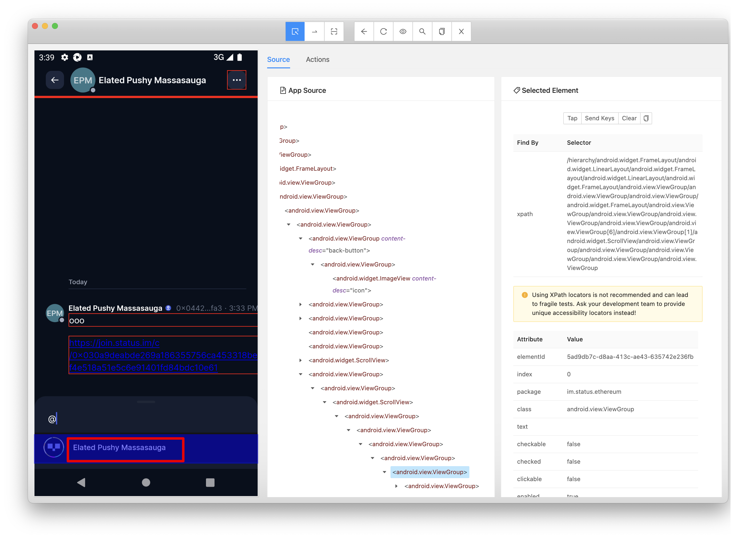The width and height of the screenshot is (756, 540).
Task: Switch to swipe by coordinates mode
Action: point(314,32)
